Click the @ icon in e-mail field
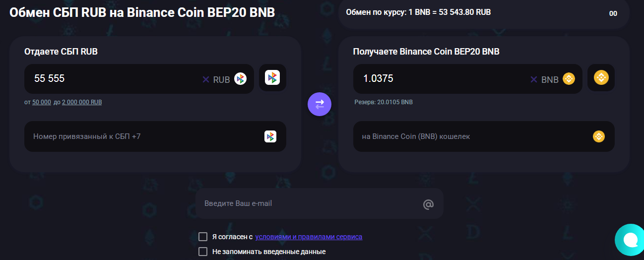Viewport: 644px width, 260px height. click(x=428, y=204)
